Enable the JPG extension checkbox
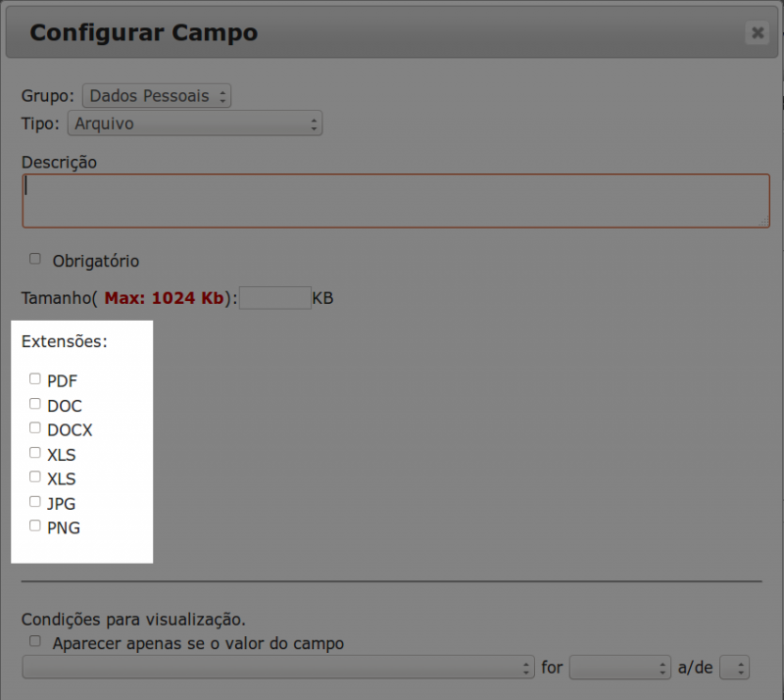The width and height of the screenshot is (784, 700). (34, 501)
